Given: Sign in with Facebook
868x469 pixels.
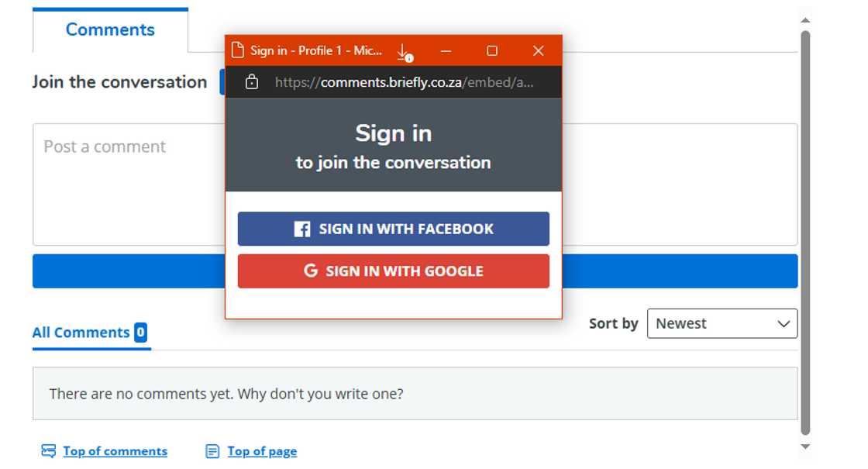Looking at the screenshot, I should pos(393,228).
